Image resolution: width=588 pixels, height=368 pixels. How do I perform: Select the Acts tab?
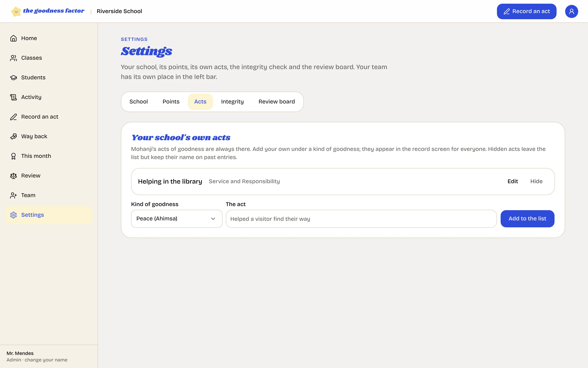click(x=200, y=102)
